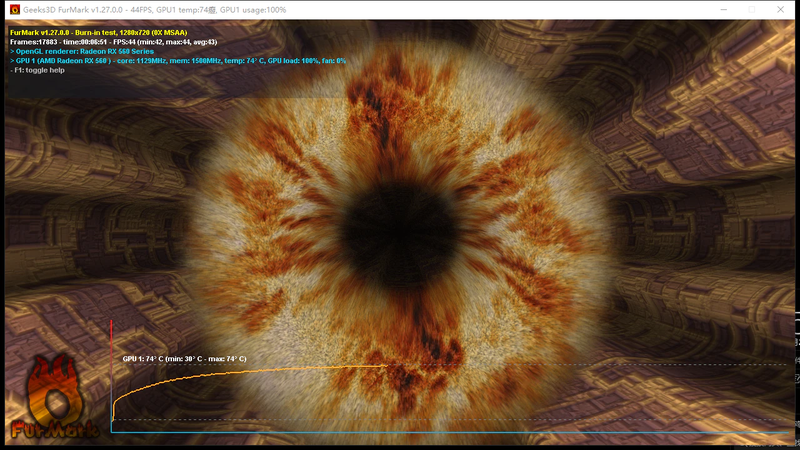The width and height of the screenshot is (800, 450).
Task: Click the end point of the temperature curve
Action: (x=386, y=365)
